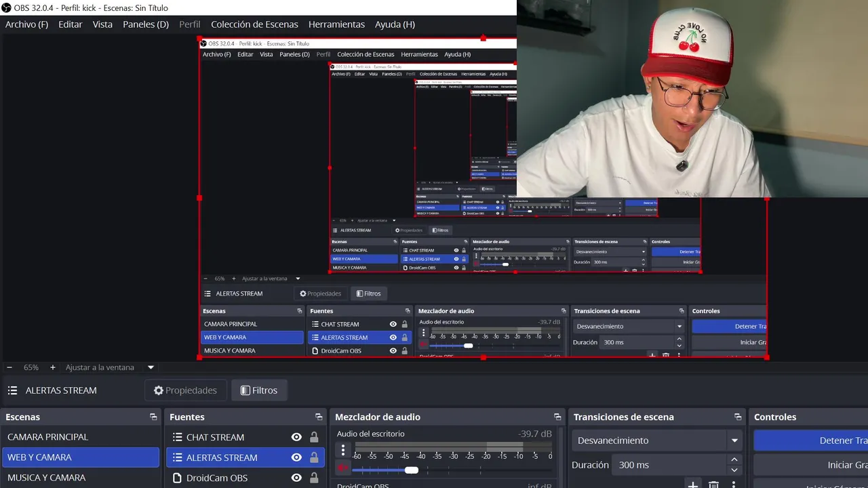Open Audio del escritorio three-dot options menu
The image size is (868, 488).
[x=343, y=450]
